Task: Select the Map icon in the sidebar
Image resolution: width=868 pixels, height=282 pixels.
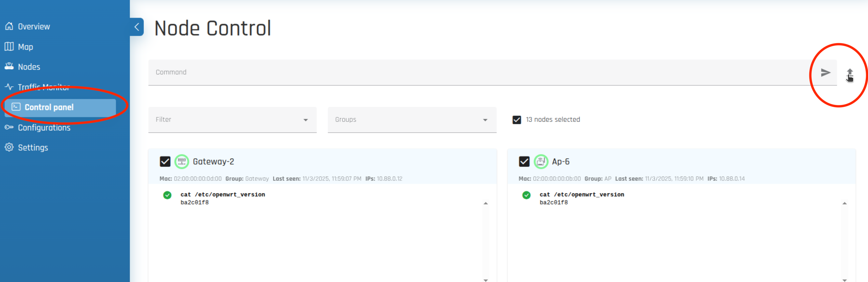Action: pos(9,46)
